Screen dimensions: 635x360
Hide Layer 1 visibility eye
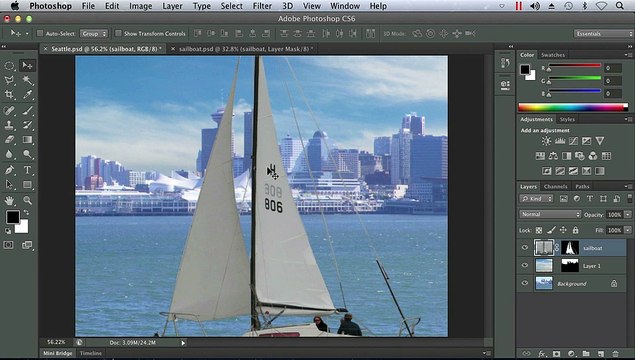[525, 266]
